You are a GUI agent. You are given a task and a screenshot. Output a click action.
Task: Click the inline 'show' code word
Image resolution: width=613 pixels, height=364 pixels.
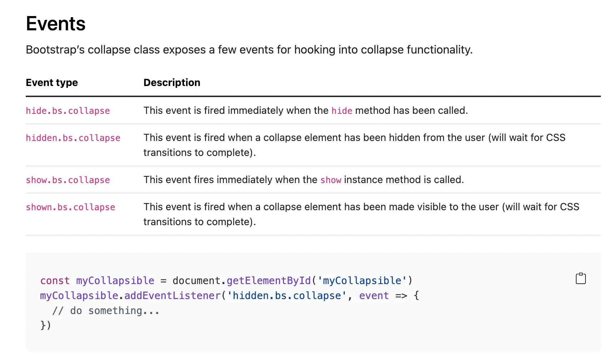tap(331, 180)
